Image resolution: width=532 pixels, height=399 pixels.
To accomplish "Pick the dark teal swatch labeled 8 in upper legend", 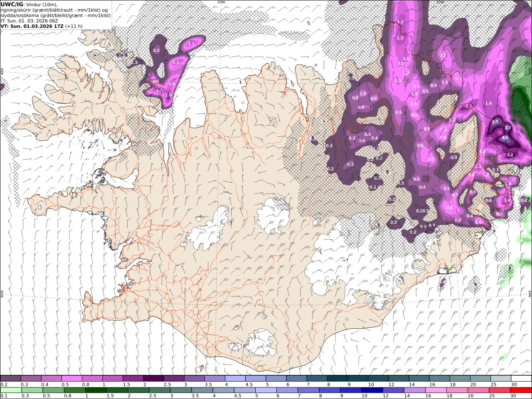I will pos(337,379).
